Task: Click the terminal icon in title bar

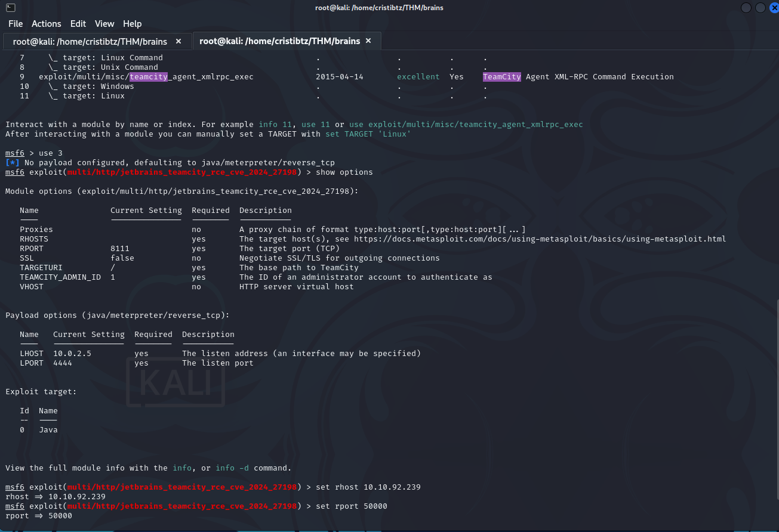Action: coord(11,8)
